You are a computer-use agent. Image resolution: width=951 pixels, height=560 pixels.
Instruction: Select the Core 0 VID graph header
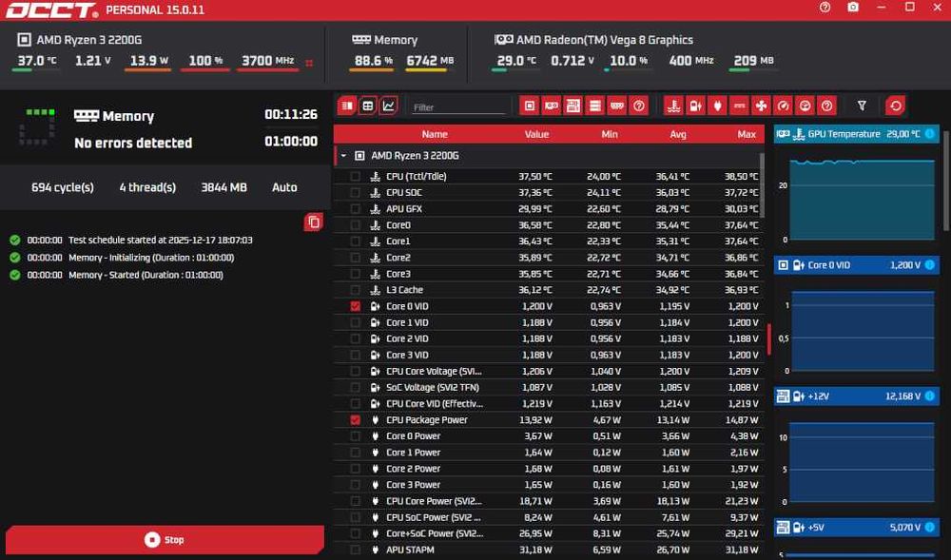tap(857, 265)
